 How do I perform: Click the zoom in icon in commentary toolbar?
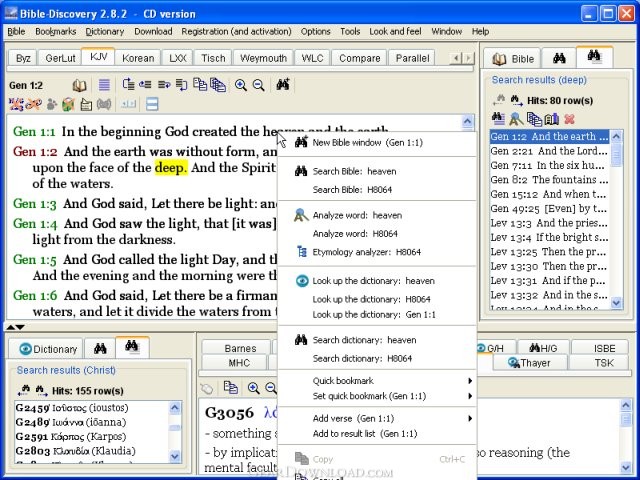point(253,388)
